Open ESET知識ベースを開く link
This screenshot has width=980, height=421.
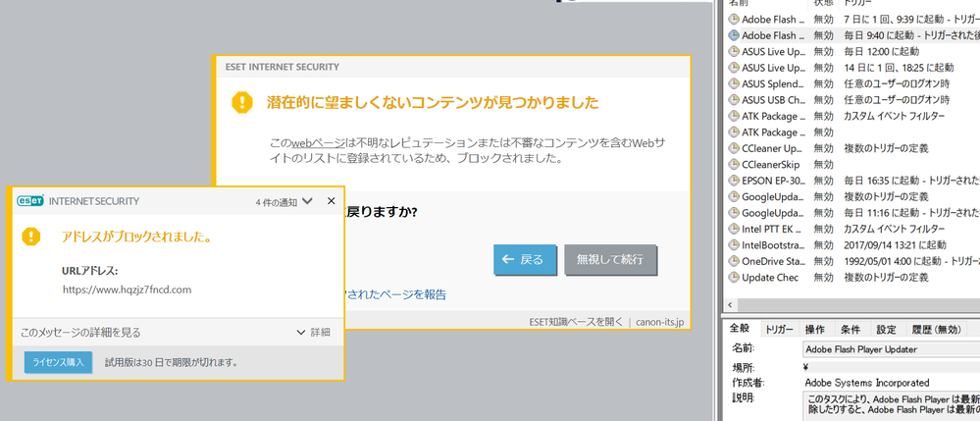576,322
